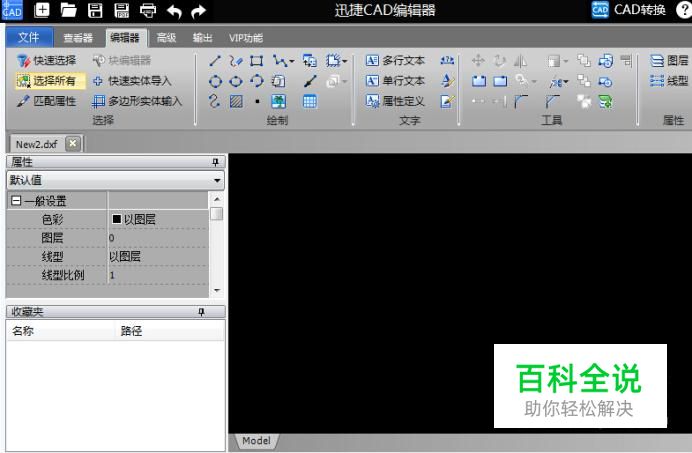This screenshot has height=453, width=692.
Task: Pin the 收藏夹 panel
Action: coord(201,312)
